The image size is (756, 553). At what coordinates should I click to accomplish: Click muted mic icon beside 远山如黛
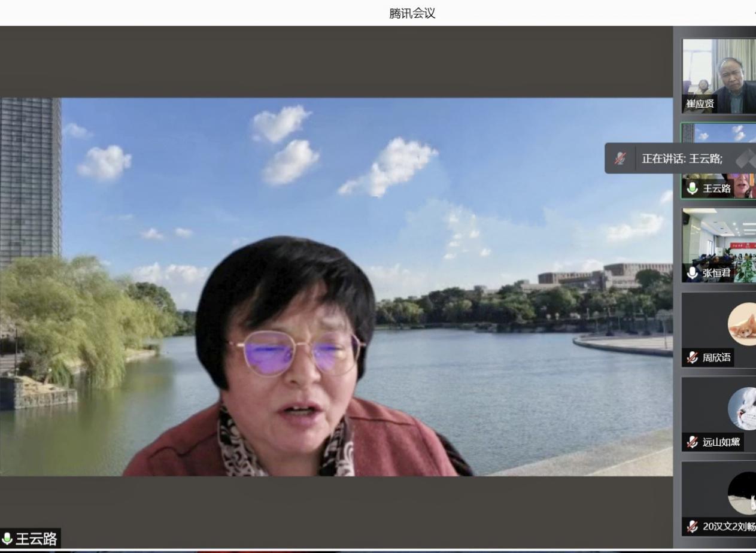pos(693,442)
